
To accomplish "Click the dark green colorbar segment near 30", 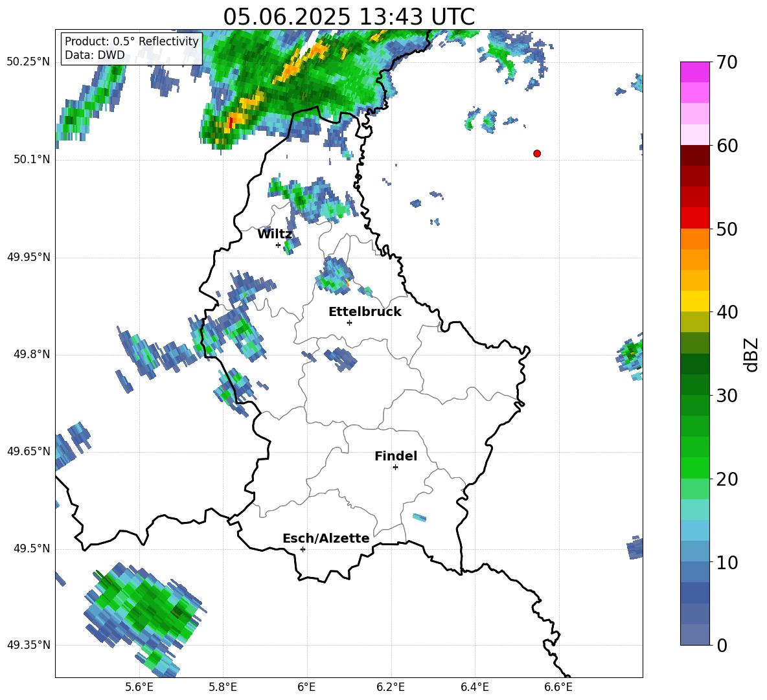I will [694, 385].
